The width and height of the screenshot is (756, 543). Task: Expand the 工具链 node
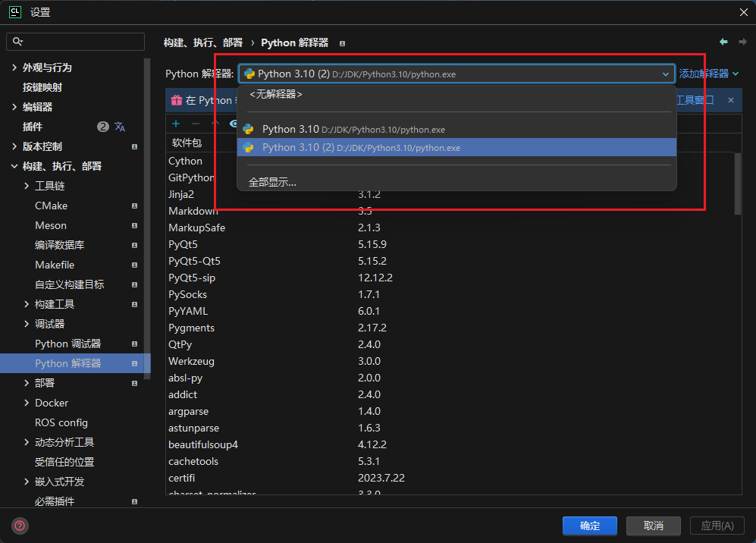(x=27, y=186)
